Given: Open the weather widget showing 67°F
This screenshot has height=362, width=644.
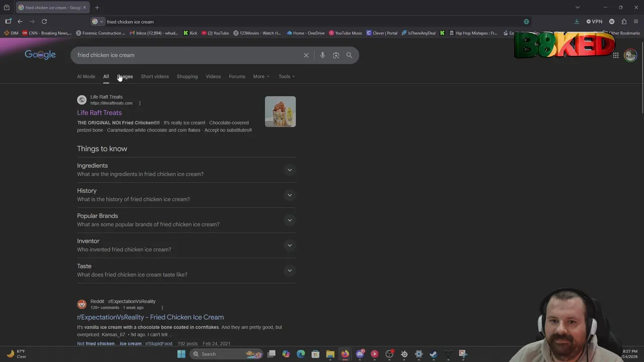Looking at the screenshot, I should pos(17,354).
